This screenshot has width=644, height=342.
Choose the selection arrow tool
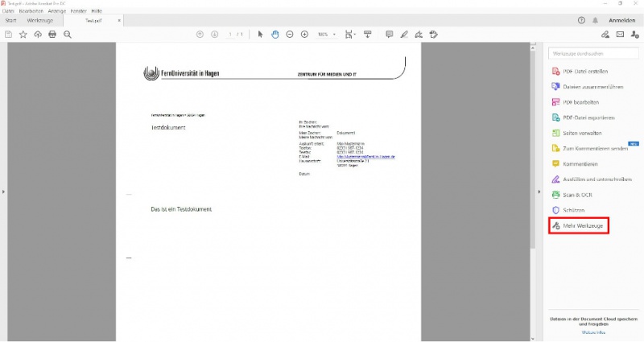click(260, 35)
